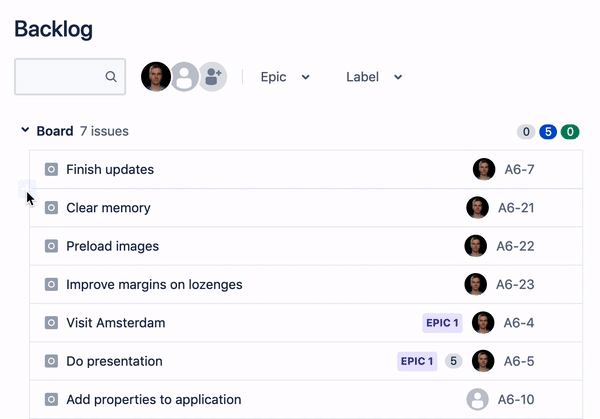This screenshot has height=419, width=600.
Task: Click assignee avatar on A6-5 row
Action: [x=483, y=360]
